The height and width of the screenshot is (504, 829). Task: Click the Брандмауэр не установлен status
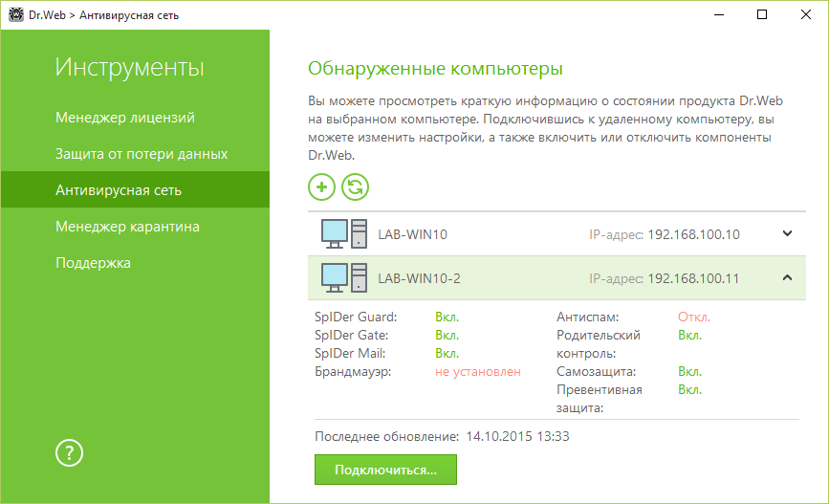[478, 372]
